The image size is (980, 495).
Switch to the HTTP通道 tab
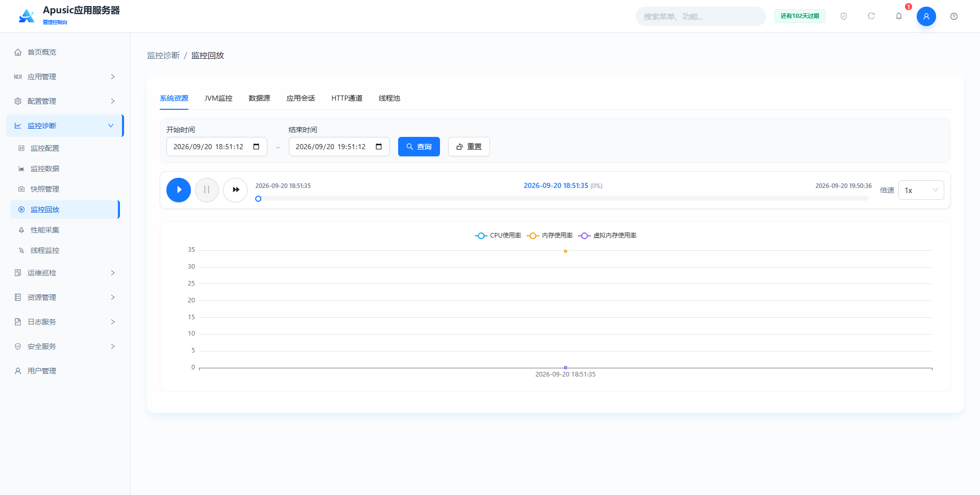pos(347,98)
